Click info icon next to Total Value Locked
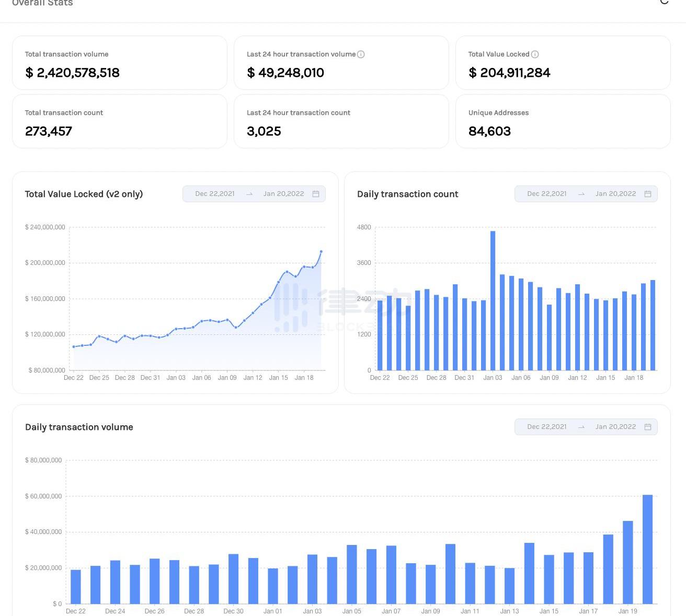686x616 pixels. [535, 54]
